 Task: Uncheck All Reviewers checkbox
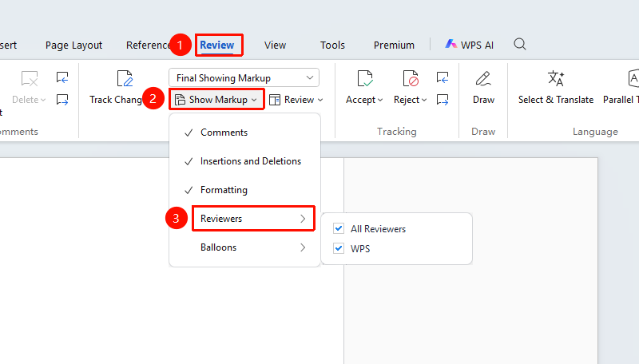pyautogui.click(x=339, y=228)
